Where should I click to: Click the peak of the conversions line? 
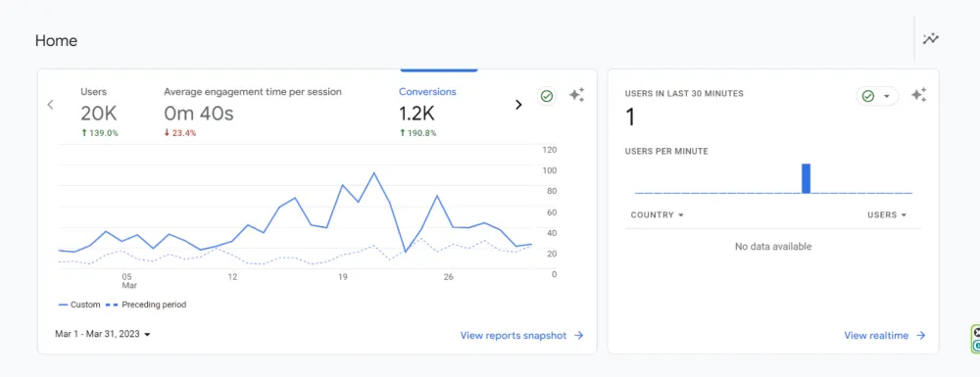coord(373,172)
